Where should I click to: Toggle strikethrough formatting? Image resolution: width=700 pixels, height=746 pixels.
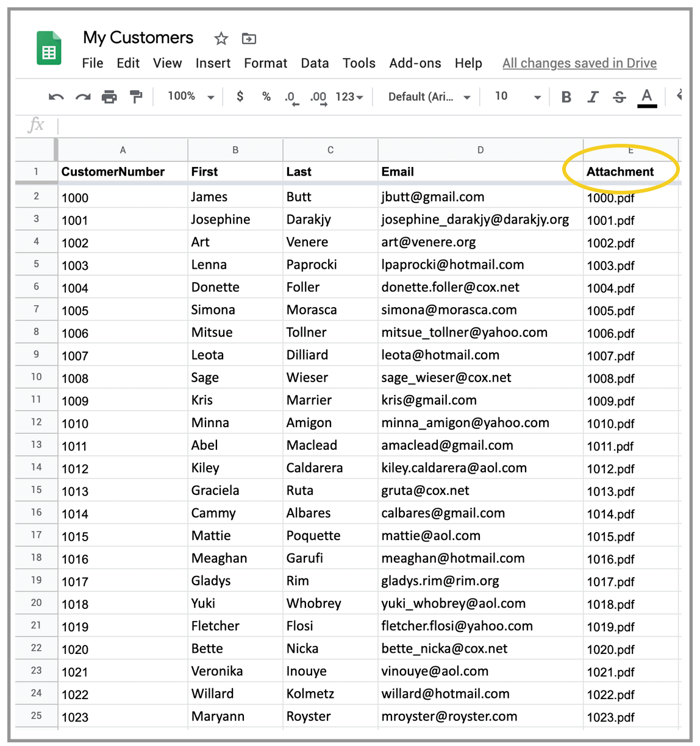pyautogui.click(x=620, y=97)
